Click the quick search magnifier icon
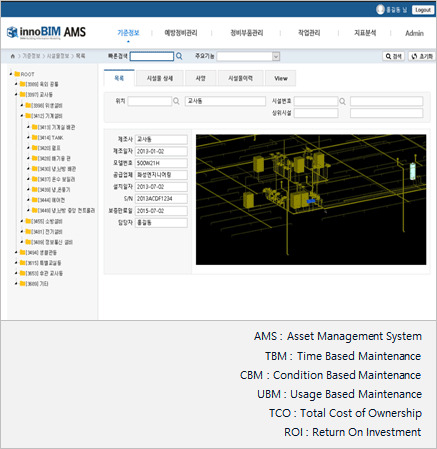The height and width of the screenshot is (449, 437). (x=179, y=56)
